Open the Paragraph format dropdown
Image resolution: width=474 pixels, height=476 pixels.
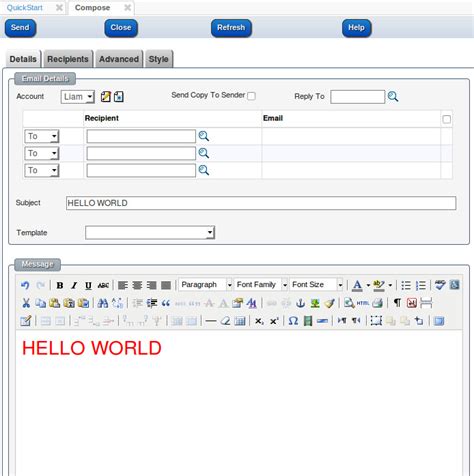[x=206, y=285]
